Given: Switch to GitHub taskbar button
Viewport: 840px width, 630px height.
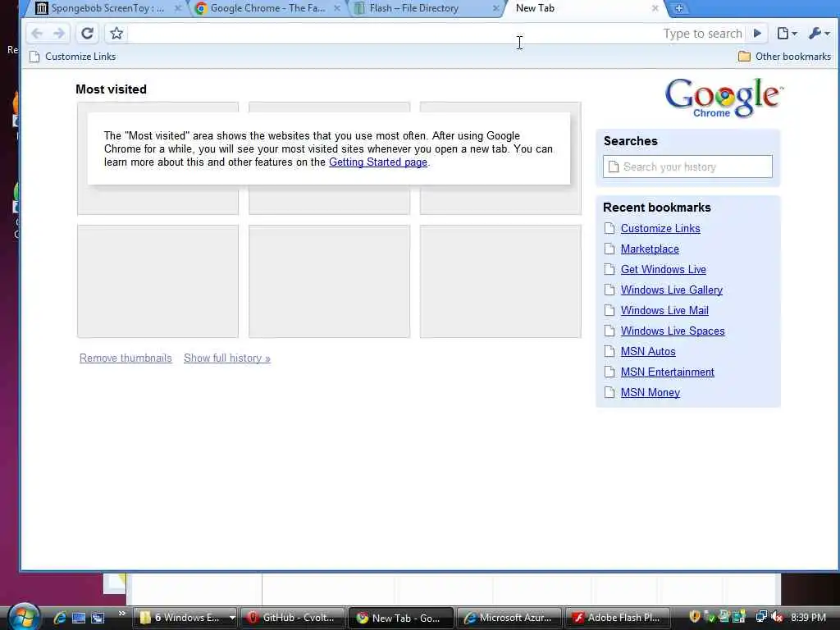Looking at the screenshot, I should [x=293, y=618].
